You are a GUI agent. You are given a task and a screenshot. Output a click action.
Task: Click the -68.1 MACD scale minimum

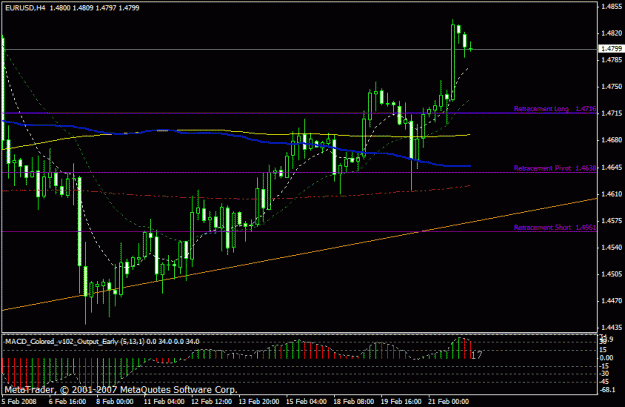(607, 389)
